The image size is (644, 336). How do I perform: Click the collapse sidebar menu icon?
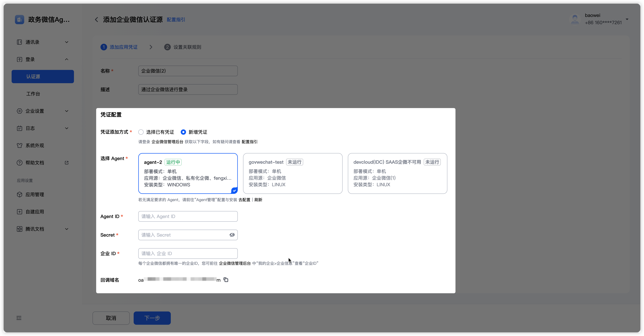click(x=19, y=318)
